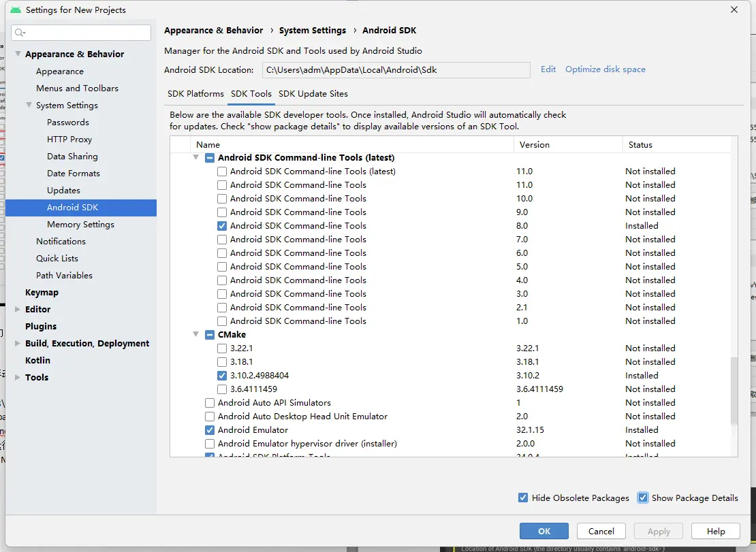Click the search magnifier icon in settings

pos(20,32)
